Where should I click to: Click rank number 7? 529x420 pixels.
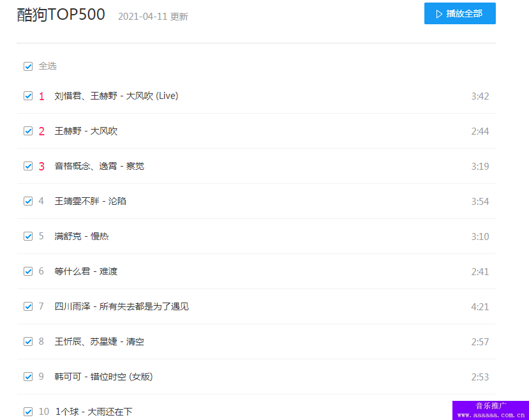[x=41, y=306]
